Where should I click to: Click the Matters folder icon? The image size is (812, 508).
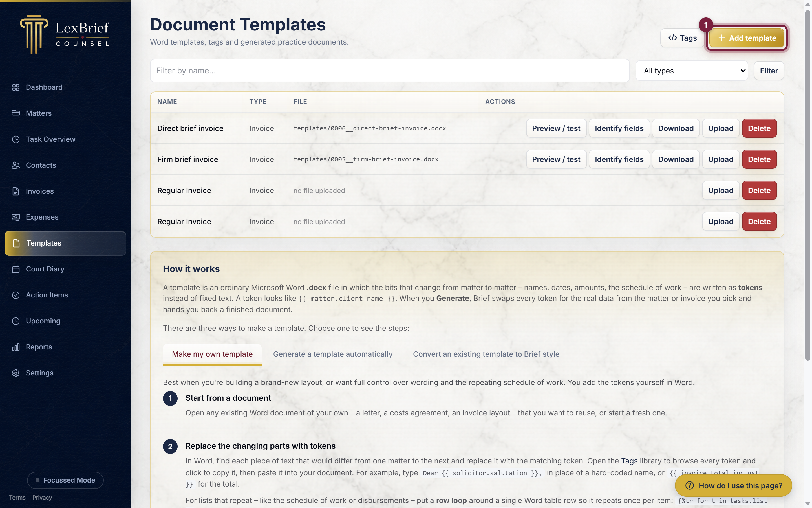tap(16, 113)
